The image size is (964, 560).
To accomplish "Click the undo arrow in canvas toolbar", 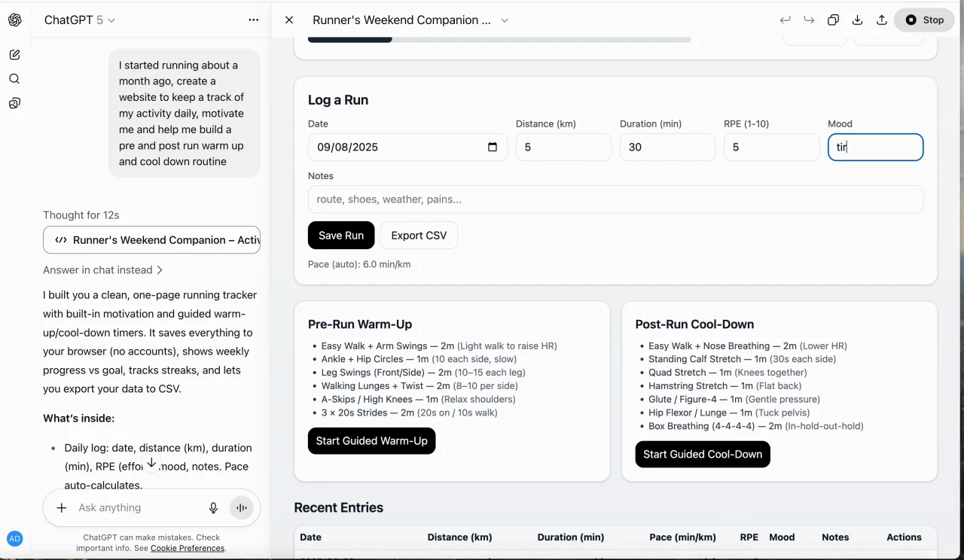I will (x=786, y=20).
